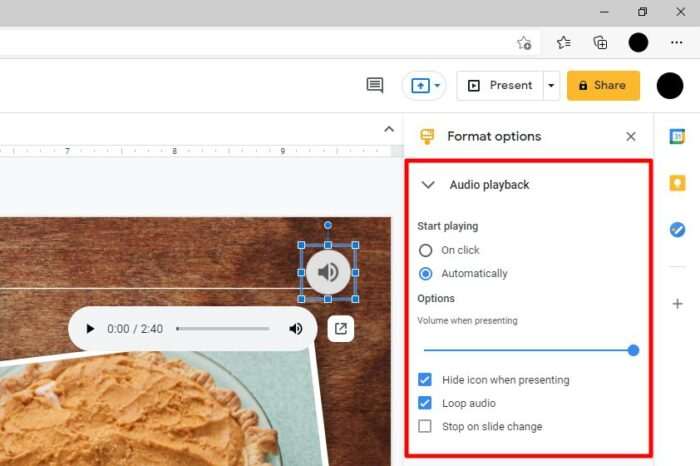This screenshot has width=700, height=466.
Task: Click the upload present-to-meeting icon
Action: pos(420,85)
